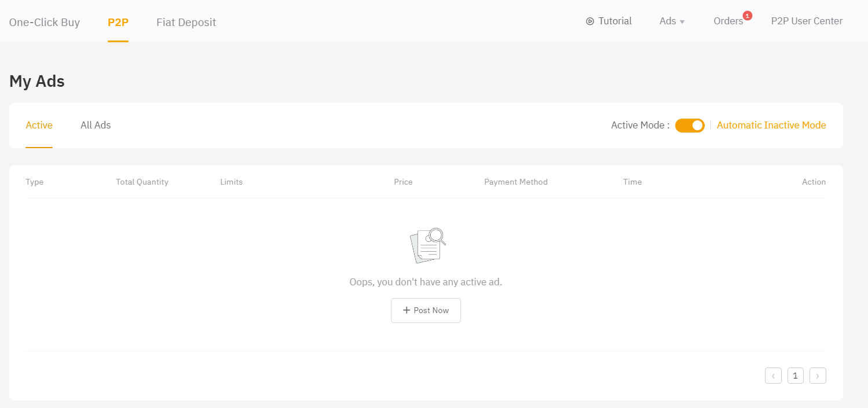Open Automatic Inactive Mode link

[771, 125]
